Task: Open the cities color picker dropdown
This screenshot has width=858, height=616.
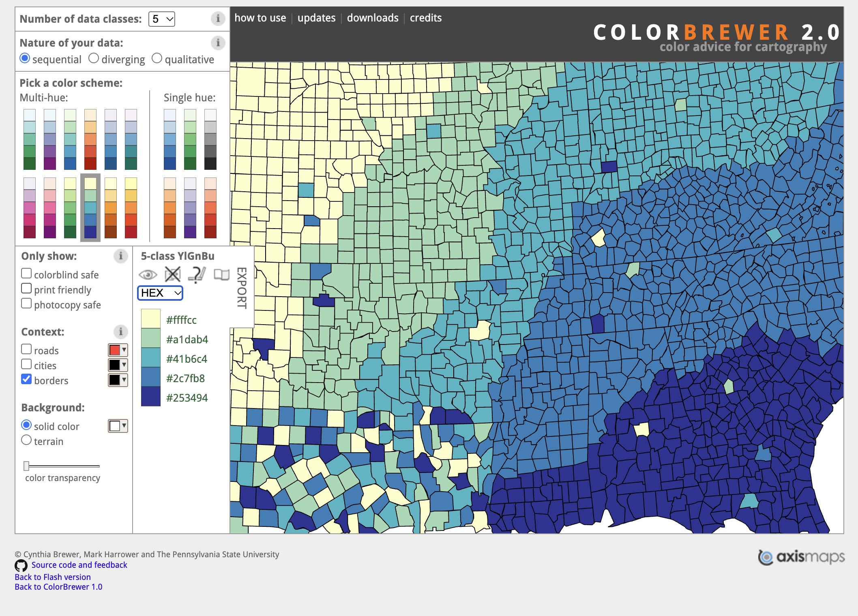Action: 118,365
